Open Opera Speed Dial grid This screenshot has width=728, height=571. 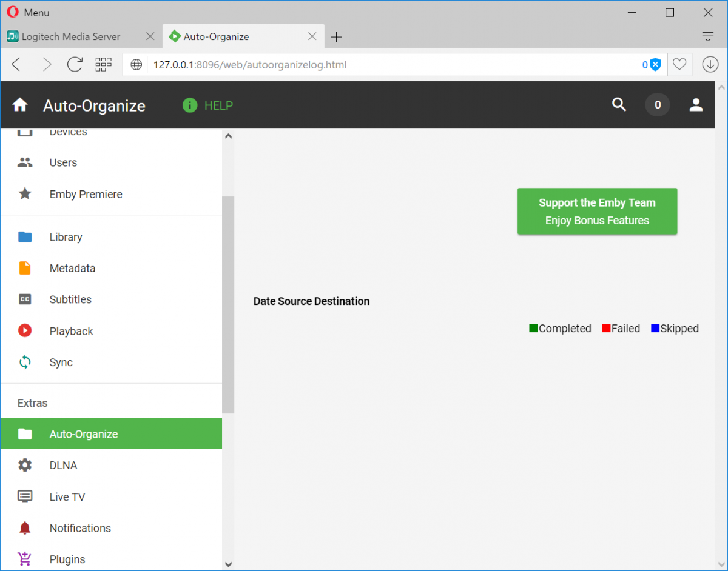pyautogui.click(x=104, y=64)
